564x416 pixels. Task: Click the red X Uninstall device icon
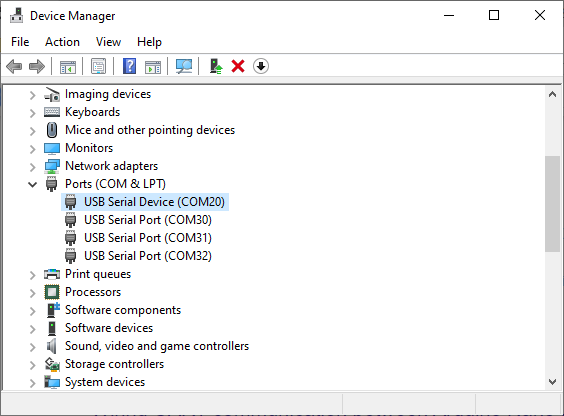(x=238, y=67)
